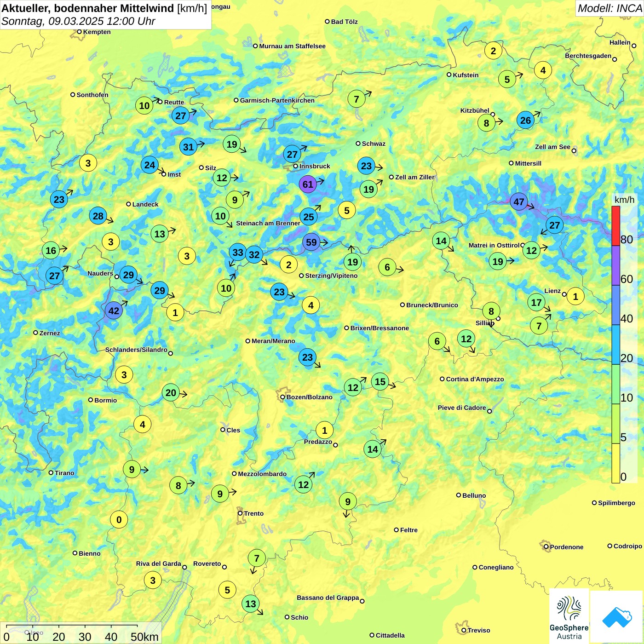Pick the light blue 20–40 legend swatch
The image size is (644, 644).
615,345
